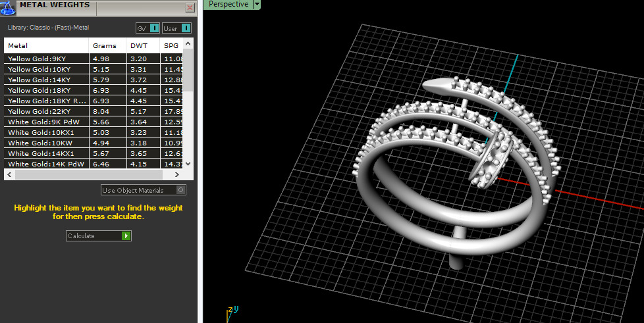Image resolution: width=644 pixels, height=323 pixels.
Task: Select the Yellow Gold:9KY row
Action: tap(94, 59)
